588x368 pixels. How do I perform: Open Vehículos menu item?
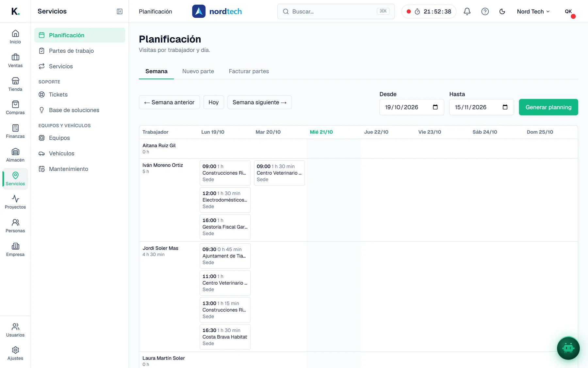pyautogui.click(x=80, y=153)
